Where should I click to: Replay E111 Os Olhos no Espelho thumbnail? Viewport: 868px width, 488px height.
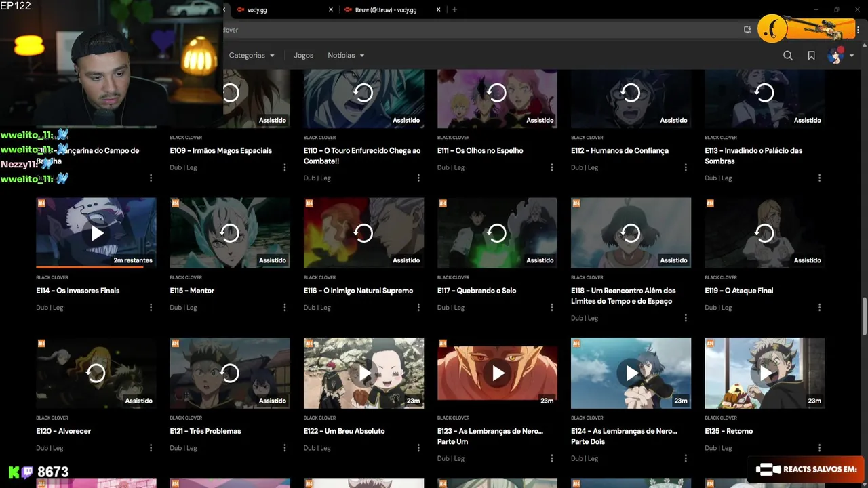coord(497,93)
